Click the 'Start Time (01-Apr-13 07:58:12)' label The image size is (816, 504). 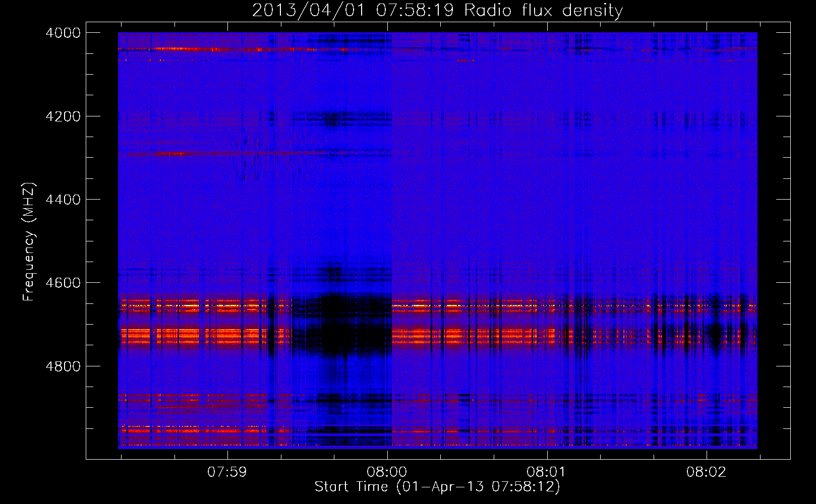[x=437, y=487]
